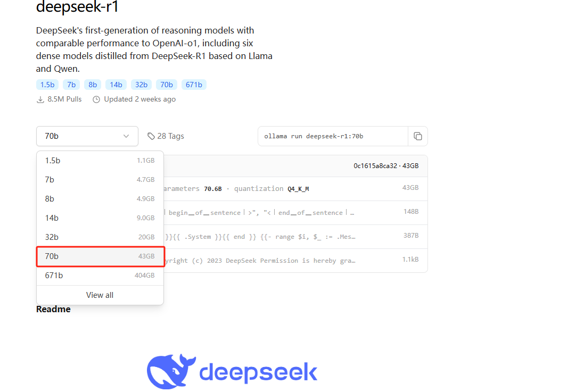Select the 1.5b option in the dropdown

tap(100, 160)
